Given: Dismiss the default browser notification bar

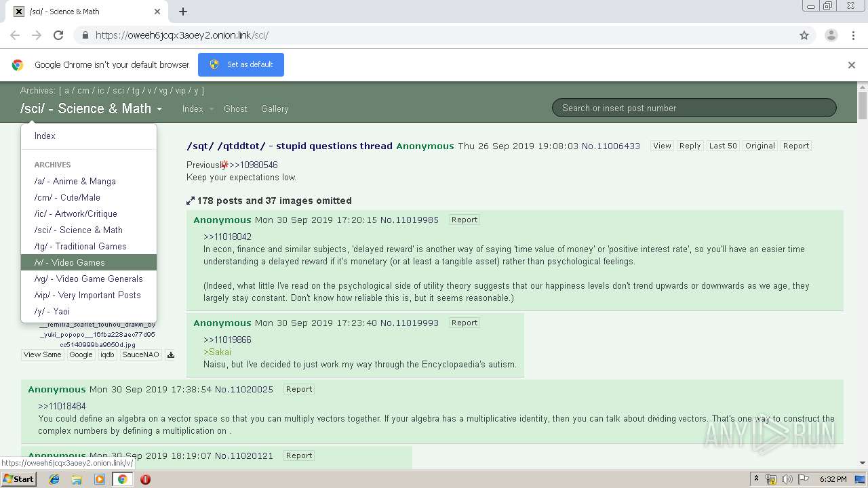Looking at the screenshot, I should click(852, 65).
